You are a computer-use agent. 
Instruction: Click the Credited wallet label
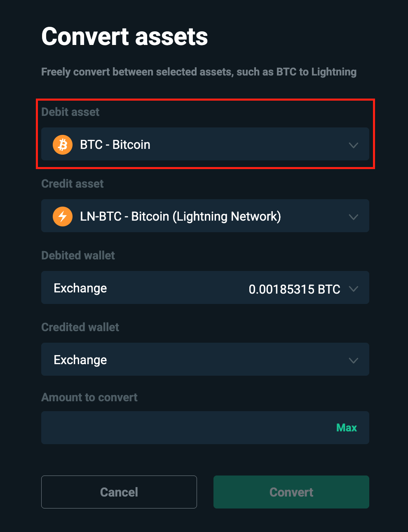pyautogui.click(x=80, y=327)
